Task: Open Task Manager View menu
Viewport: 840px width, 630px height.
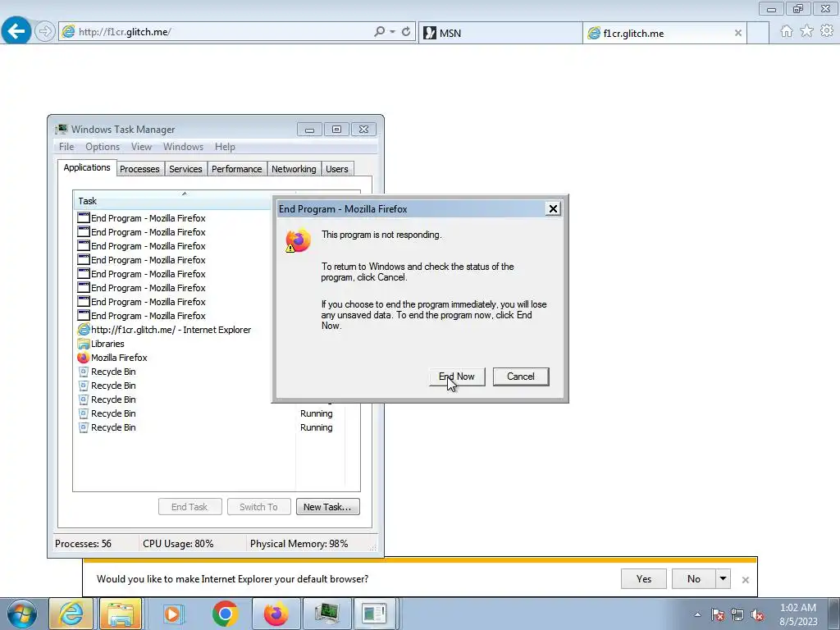Action: 141,147
